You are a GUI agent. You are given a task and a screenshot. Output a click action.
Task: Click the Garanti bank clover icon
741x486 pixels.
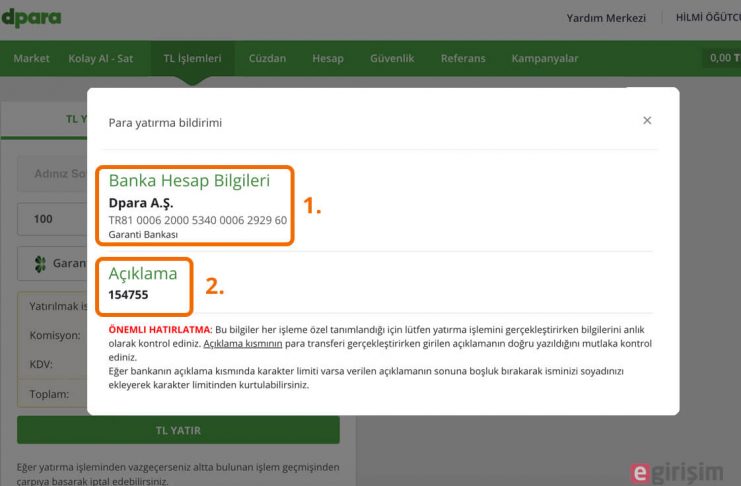(x=40, y=264)
